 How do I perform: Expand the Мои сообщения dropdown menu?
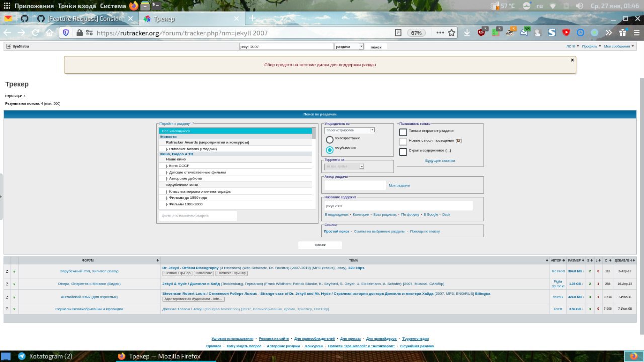(x=619, y=46)
